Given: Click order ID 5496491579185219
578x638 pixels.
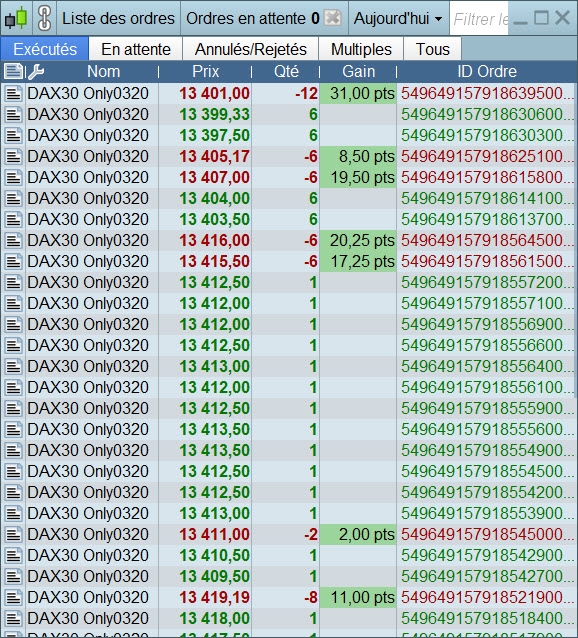Looking at the screenshot, I should pos(487,598).
